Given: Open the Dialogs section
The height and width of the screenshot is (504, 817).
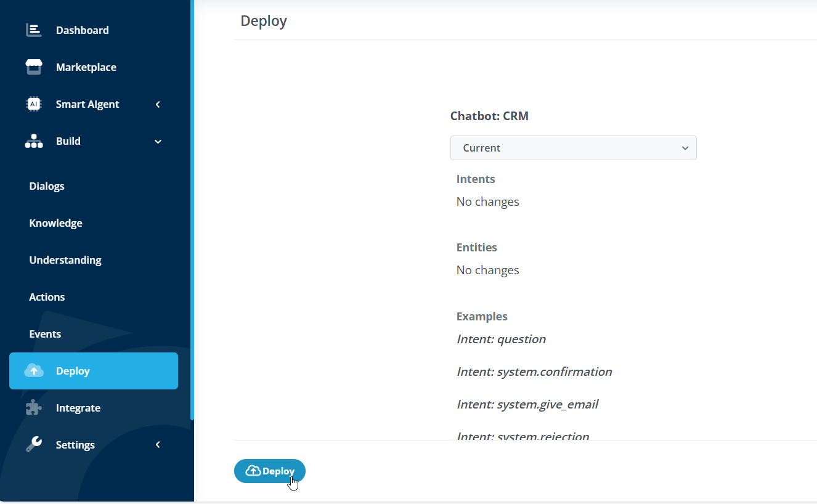Looking at the screenshot, I should [47, 186].
